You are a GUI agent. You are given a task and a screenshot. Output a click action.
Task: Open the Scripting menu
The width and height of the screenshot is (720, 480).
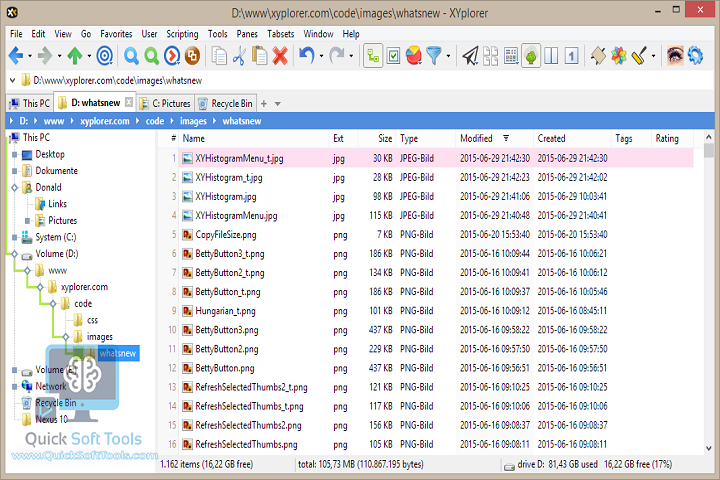[x=182, y=34]
